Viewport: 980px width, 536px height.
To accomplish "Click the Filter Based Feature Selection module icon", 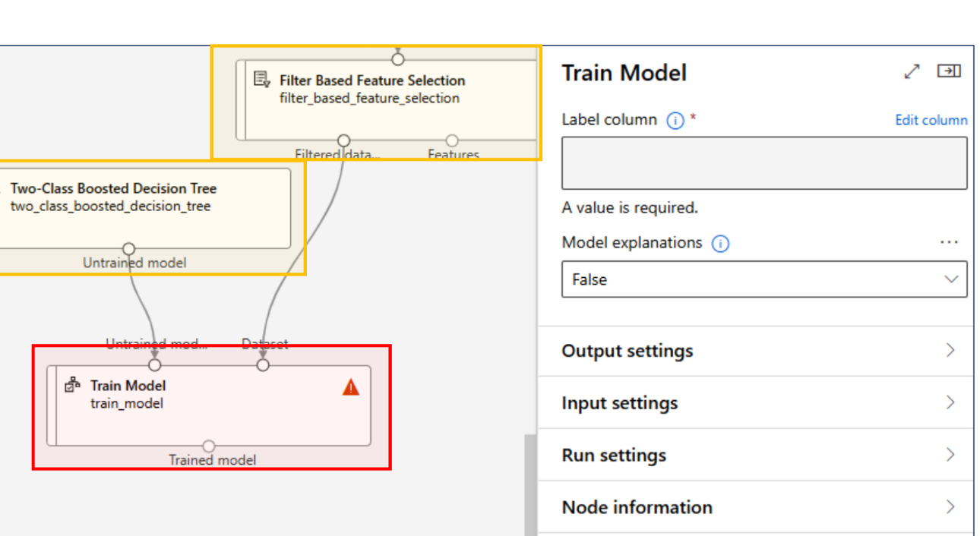I will (x=261, y=80).
